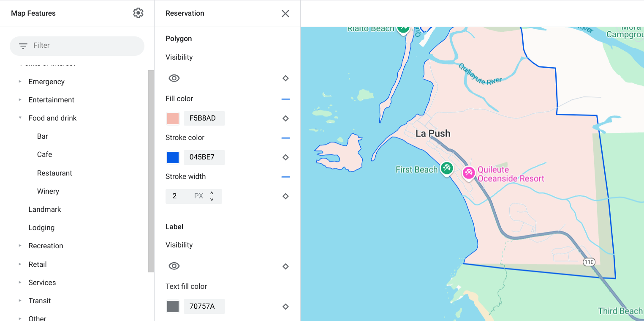Close the Reservation panel

click(x=285, y=14)
